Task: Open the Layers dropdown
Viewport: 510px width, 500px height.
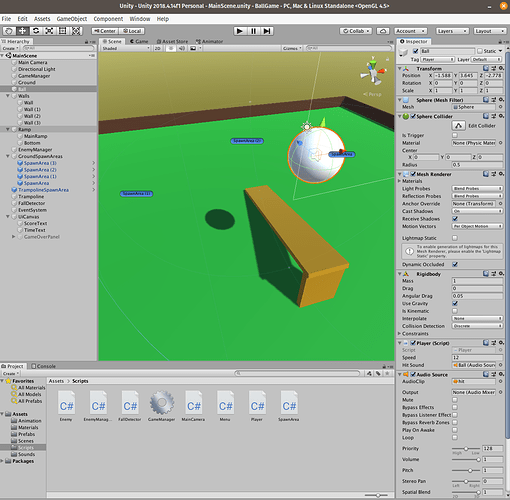Action: click(452, 31)
